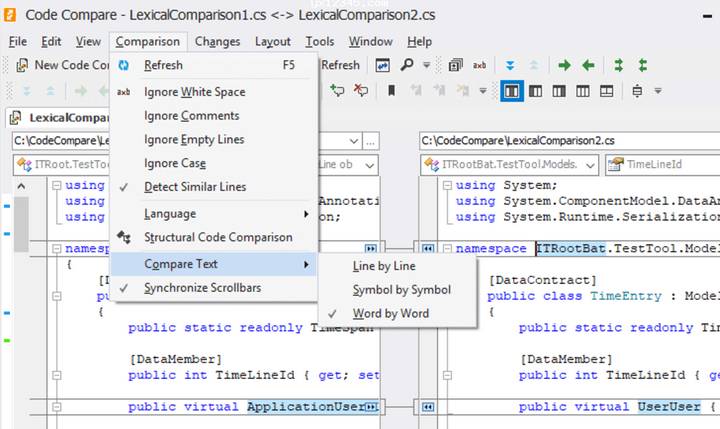Open the first toolbar row overflow arrow
Screen dimensions: 720x429
[x=426, y=65]
